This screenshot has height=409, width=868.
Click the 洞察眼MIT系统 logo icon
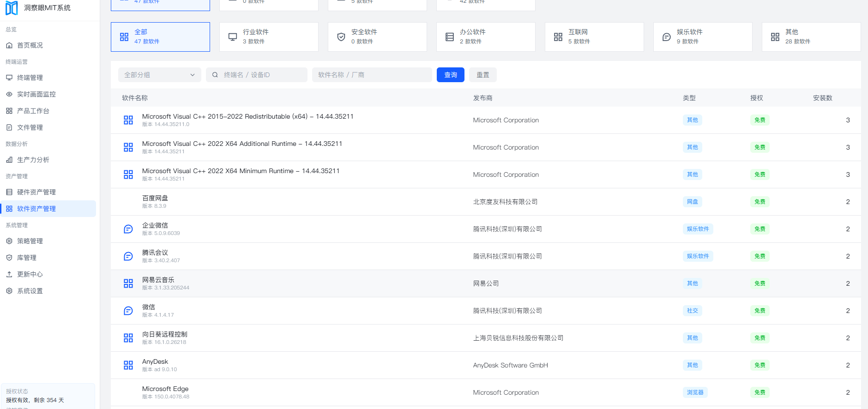tap(12, 8)
